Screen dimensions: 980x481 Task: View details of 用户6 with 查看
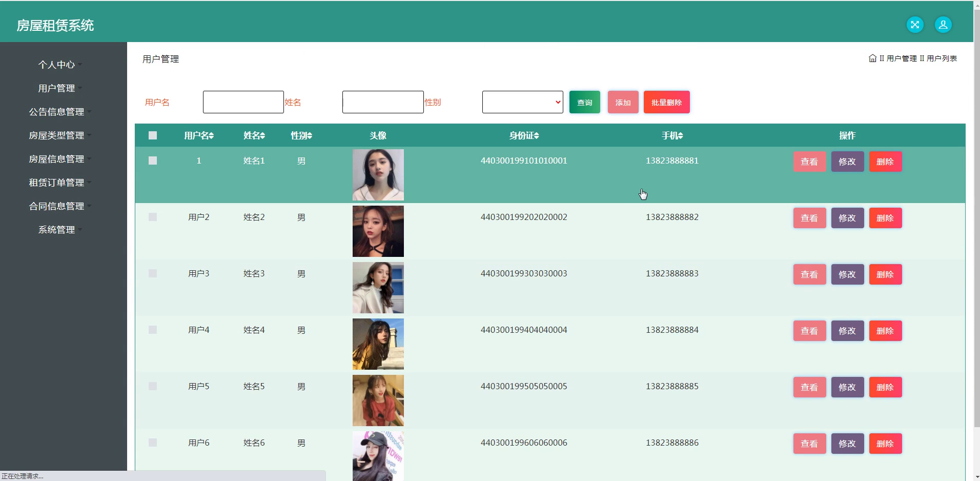pyautogui.click(x=809, y=444)
